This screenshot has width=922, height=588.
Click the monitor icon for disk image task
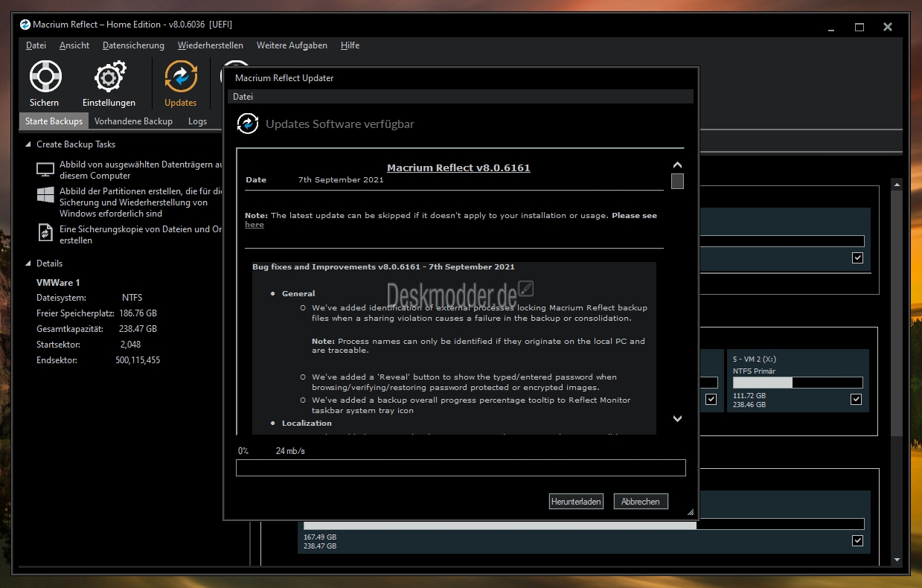45,169
